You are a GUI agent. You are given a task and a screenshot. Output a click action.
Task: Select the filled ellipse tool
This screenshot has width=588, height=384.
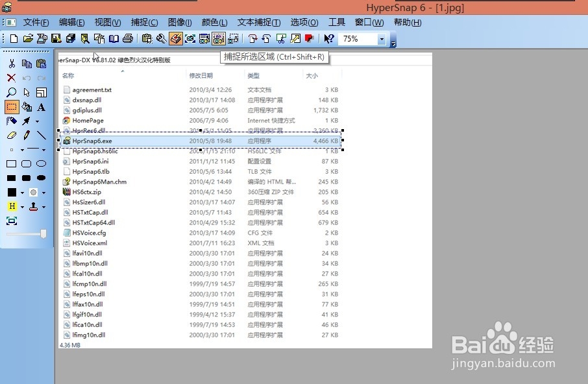(42, 178)
